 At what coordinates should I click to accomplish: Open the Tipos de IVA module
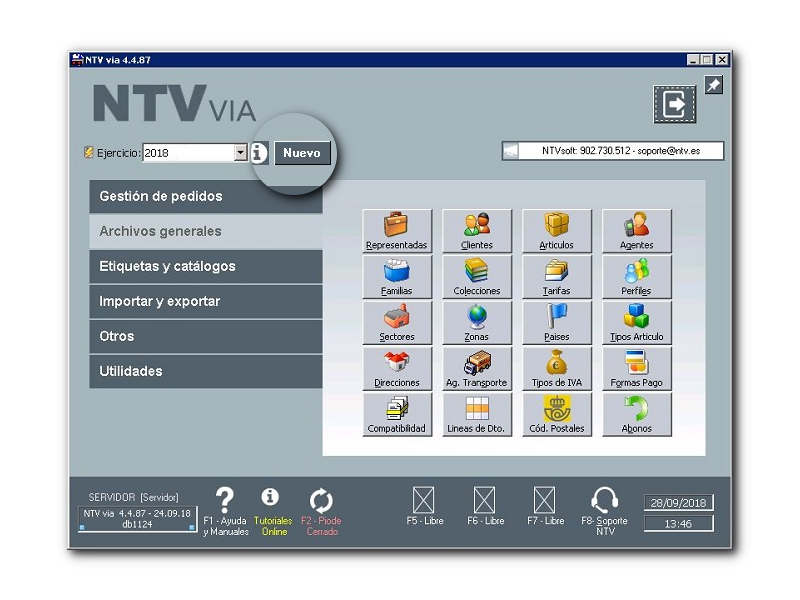pos(557,368)
